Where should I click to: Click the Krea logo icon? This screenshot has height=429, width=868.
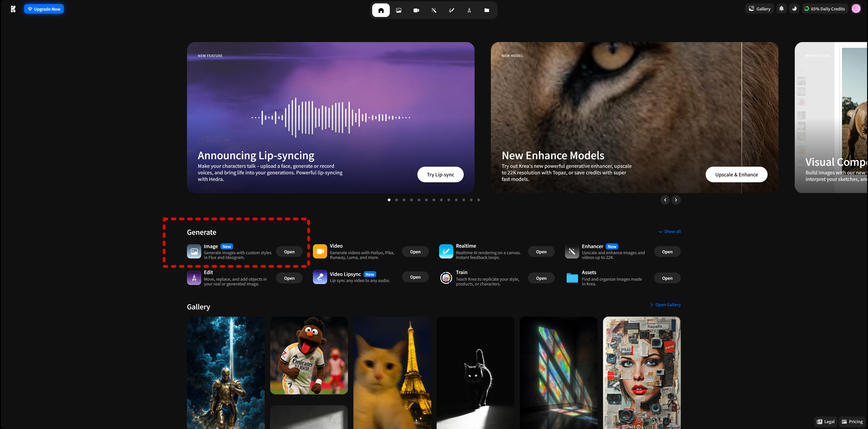click(x=13, y=9)
